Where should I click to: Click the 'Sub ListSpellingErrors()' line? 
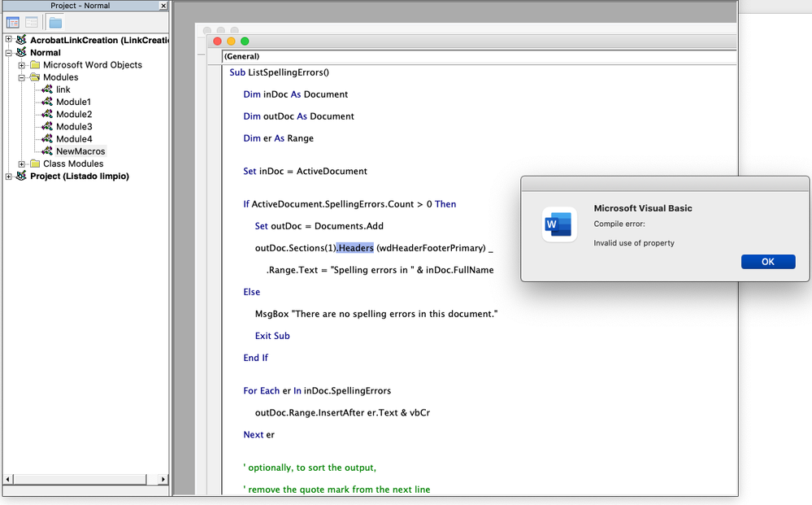click(x=279, y=72)
